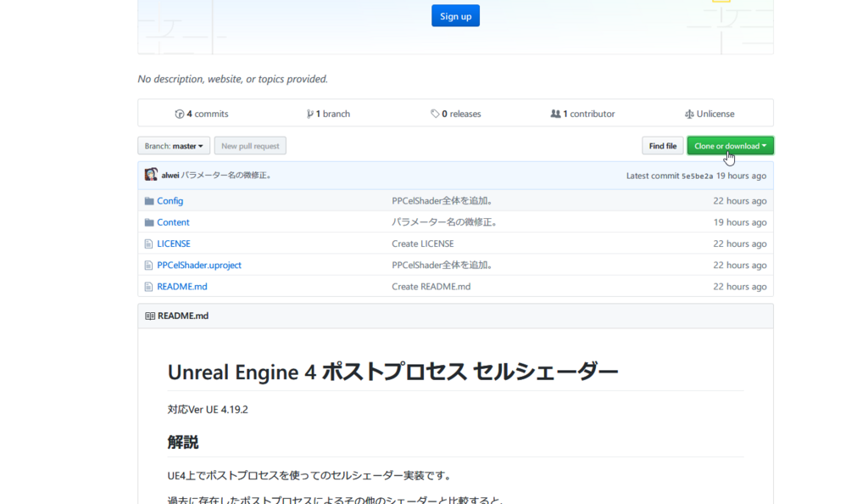The height and width of the screenshot is (504, 868).
Task: Click the LICENSE file icon
Action: pyautogui.click(x=148, y=244)
